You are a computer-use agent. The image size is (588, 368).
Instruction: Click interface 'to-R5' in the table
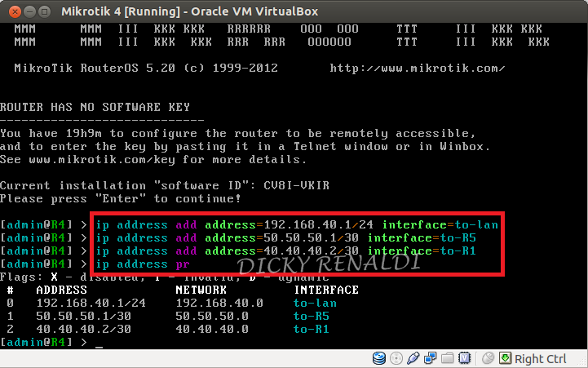[312, 317]
